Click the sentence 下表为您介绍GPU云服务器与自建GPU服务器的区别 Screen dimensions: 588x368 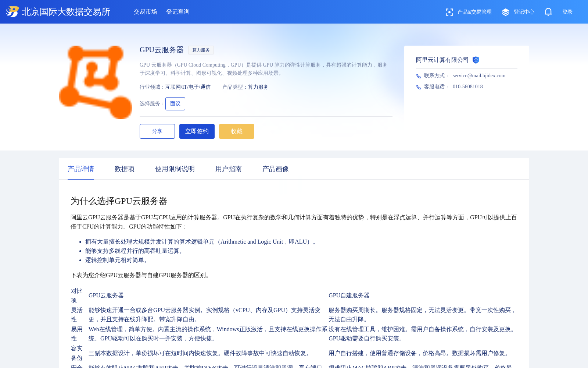[141, 275]
